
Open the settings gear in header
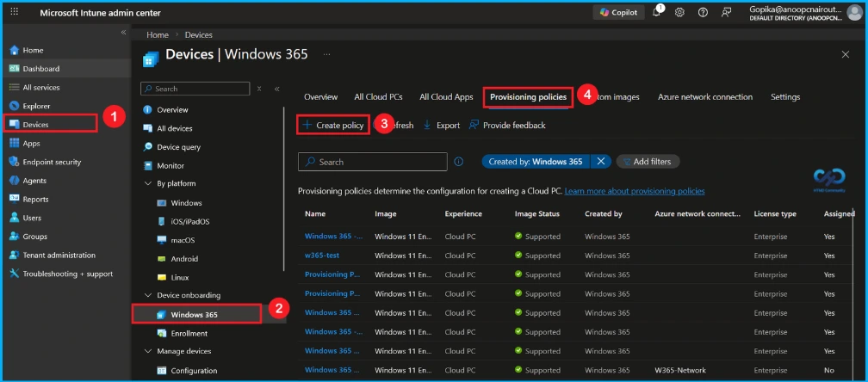click(x=679, y=12)
